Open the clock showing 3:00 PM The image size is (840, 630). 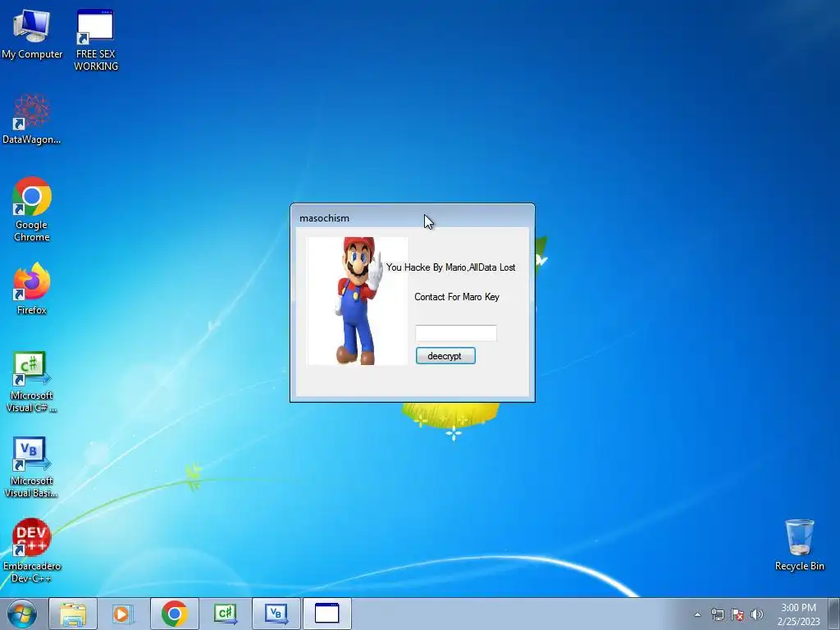(798, 614)
